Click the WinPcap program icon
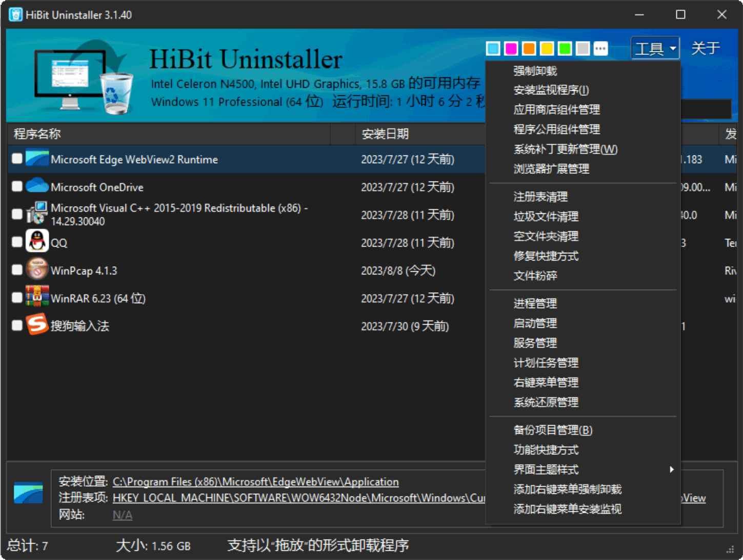This screenshot has height=560, width=743. (37, 269)
